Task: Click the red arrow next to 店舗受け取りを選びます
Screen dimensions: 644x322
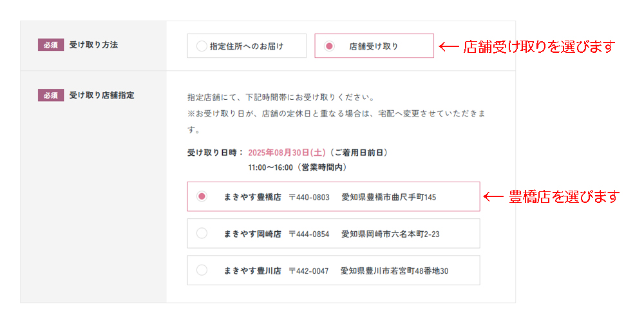Action: 448,46
